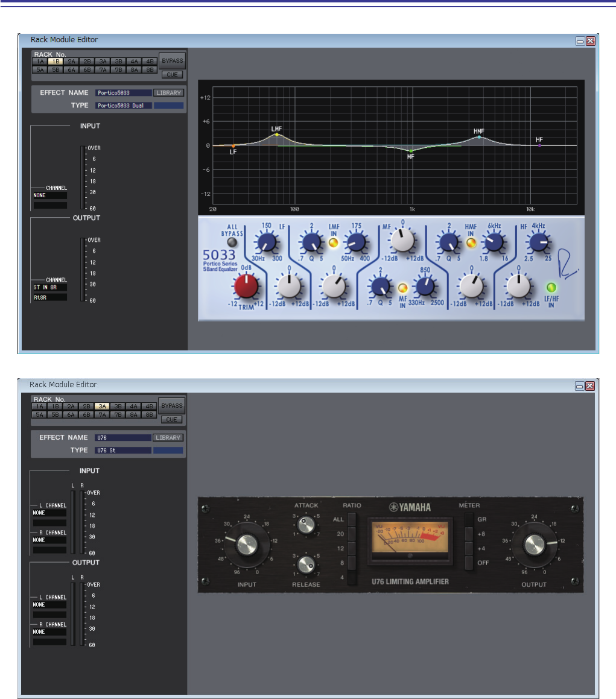The height and width of the screenshot is (699, 616).
Task: Select the MF point on EQ graph
Action: click(411, 151)
